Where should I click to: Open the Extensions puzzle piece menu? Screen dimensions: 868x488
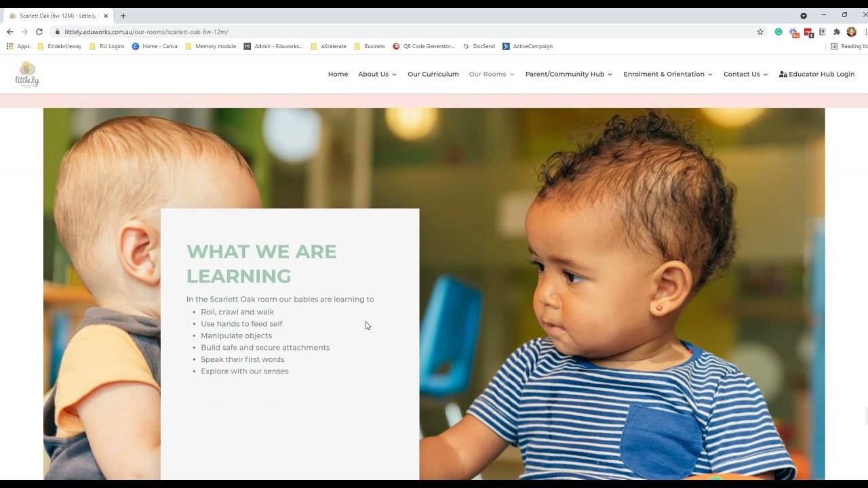pyautogui.click(x=837, y=32)
